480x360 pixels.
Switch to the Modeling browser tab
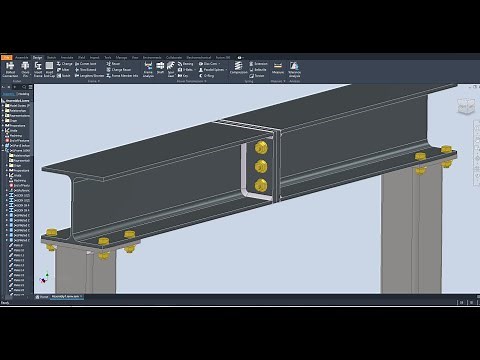(23, 94)
